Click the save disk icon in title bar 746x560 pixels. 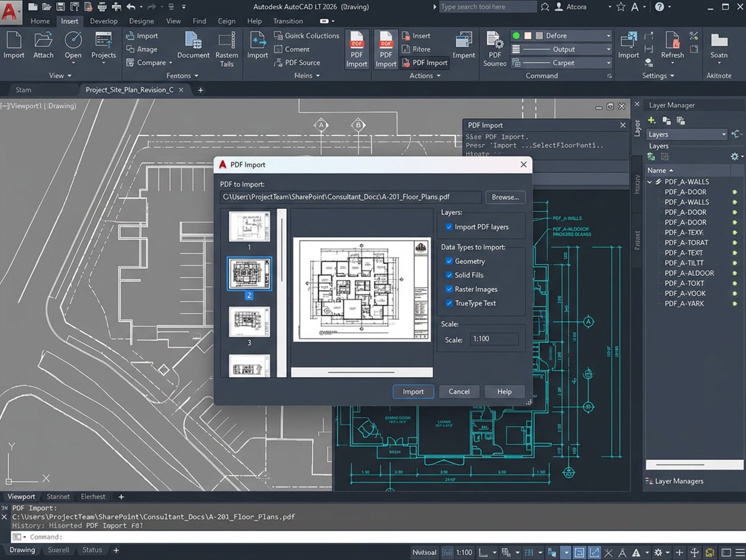[x=60, y=7]
